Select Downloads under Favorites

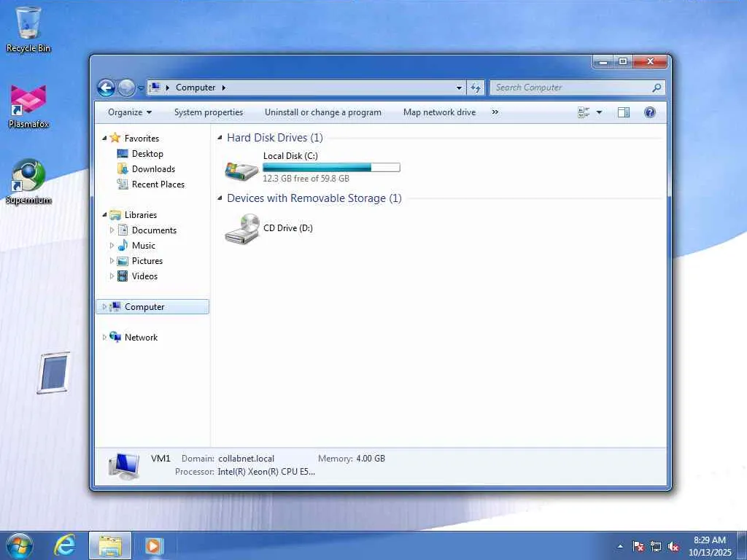(153, 169)
